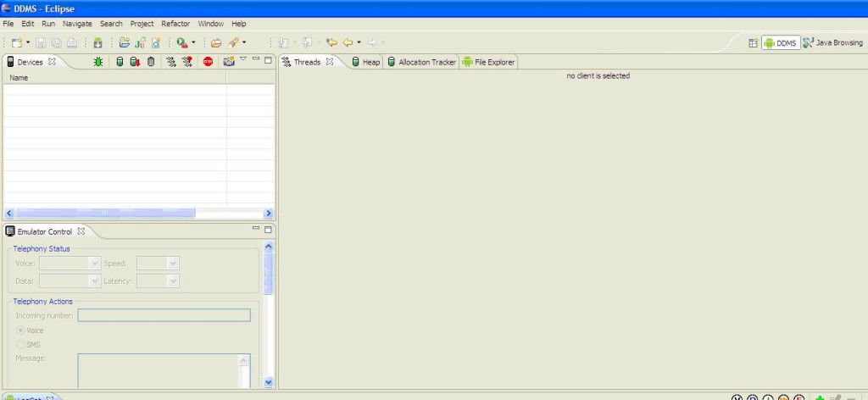This screenshot has width=868, height=400.
Task: Open the Devices view menu triangle
Action: pyautogui.click(x=243, y=59)
